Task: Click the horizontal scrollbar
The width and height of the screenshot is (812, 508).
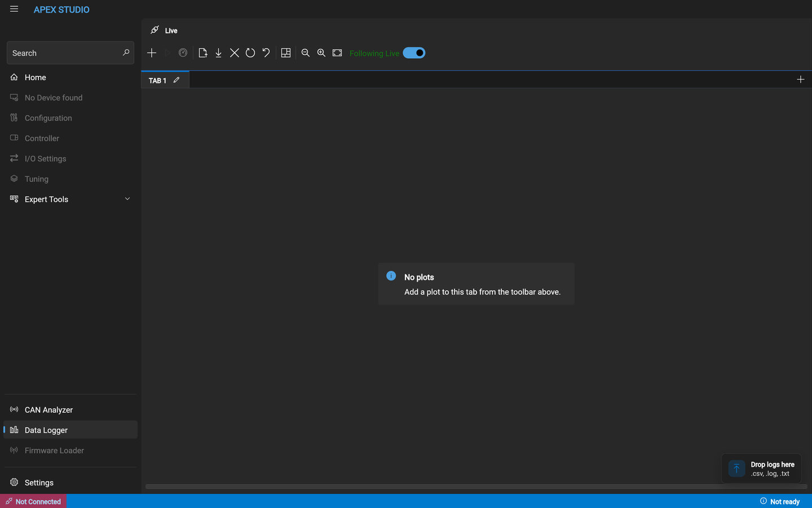Action: pyautogui.click(x=476, y=487)
